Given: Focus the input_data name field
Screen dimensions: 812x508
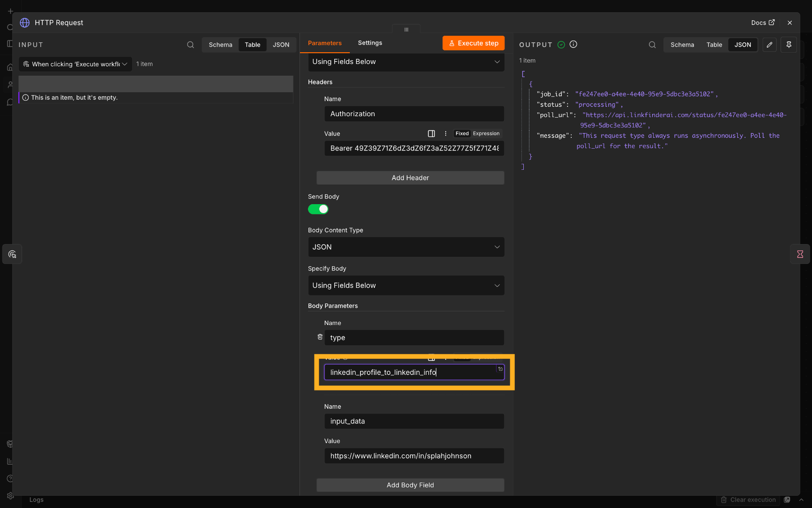Looking at the screenshot, I should [414, 421].
